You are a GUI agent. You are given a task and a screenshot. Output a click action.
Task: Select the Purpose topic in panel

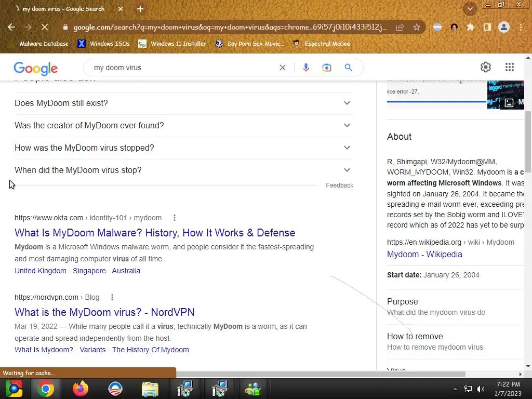pyautogui.click(x=455, y=307)
